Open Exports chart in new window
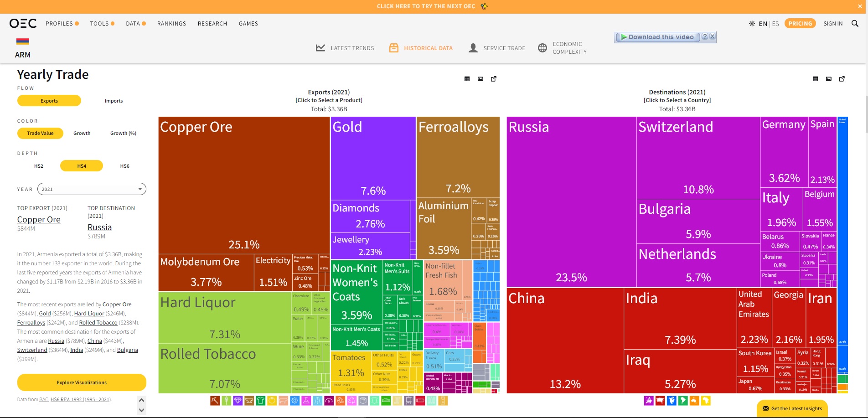The height and width of the screenshot is (418, 868). tap(493, 79)
